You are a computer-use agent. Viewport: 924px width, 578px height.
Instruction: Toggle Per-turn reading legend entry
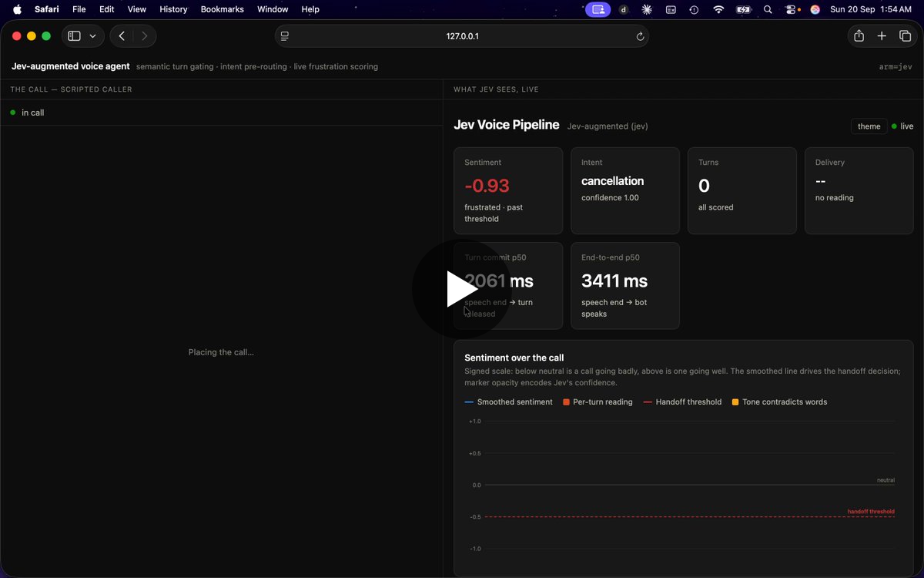[598, 402]
